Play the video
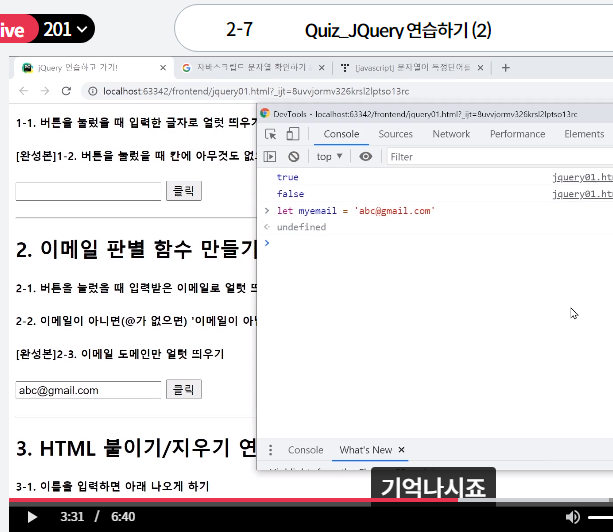Viewport: 613px width, 532px height. pyautogui.click(x=32, y=517)
